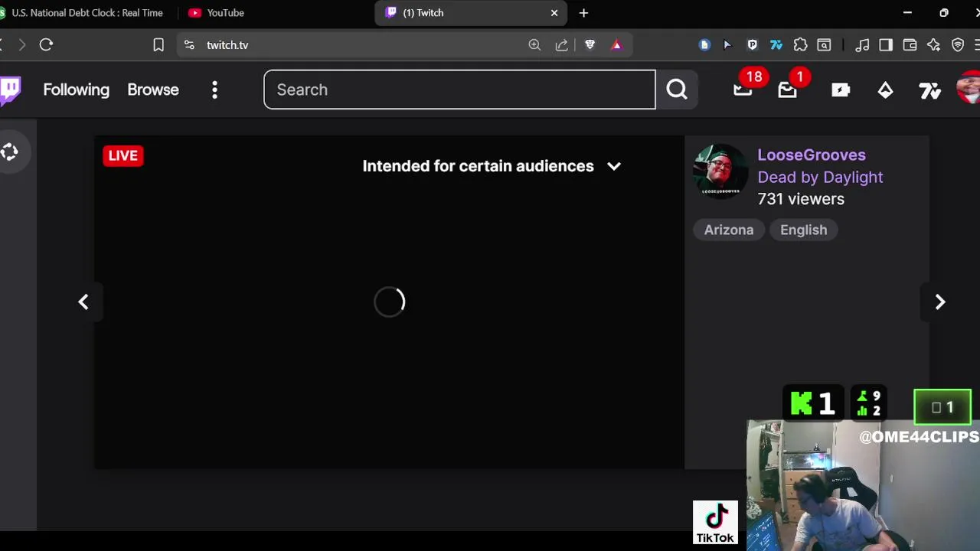Go forward in browser history
Screen dimensions: 980x551
click(21, 45)
